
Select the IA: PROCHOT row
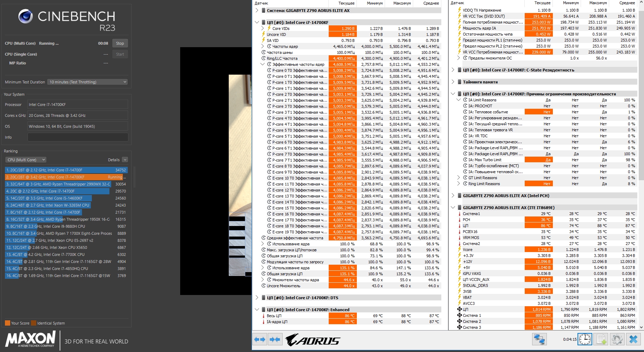(x=543, y=106)
